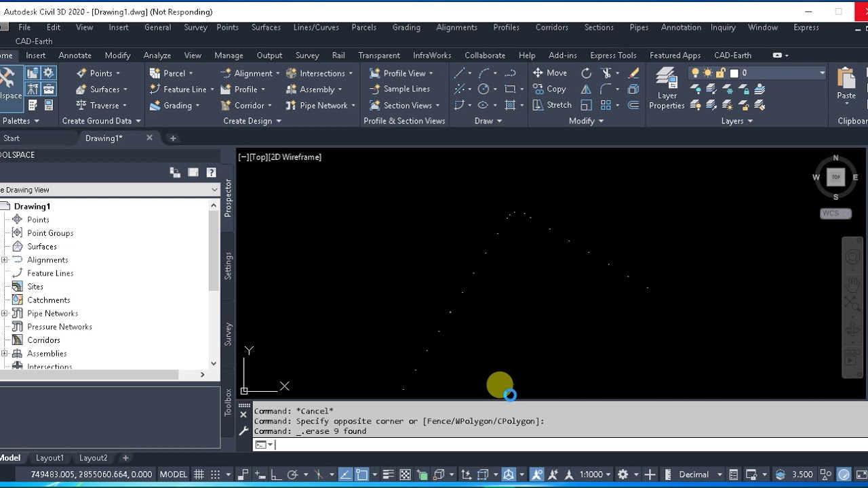
Task: Click the customization gear icon in status bar
Action: [x=623, y=474]
